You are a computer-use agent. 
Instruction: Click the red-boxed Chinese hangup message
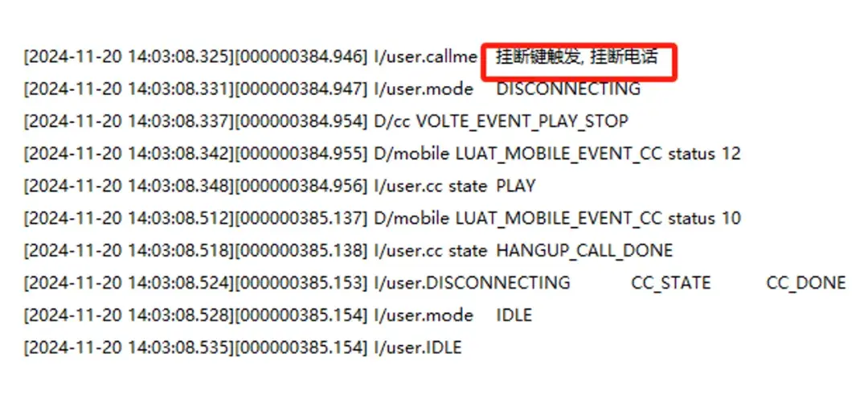577,57
